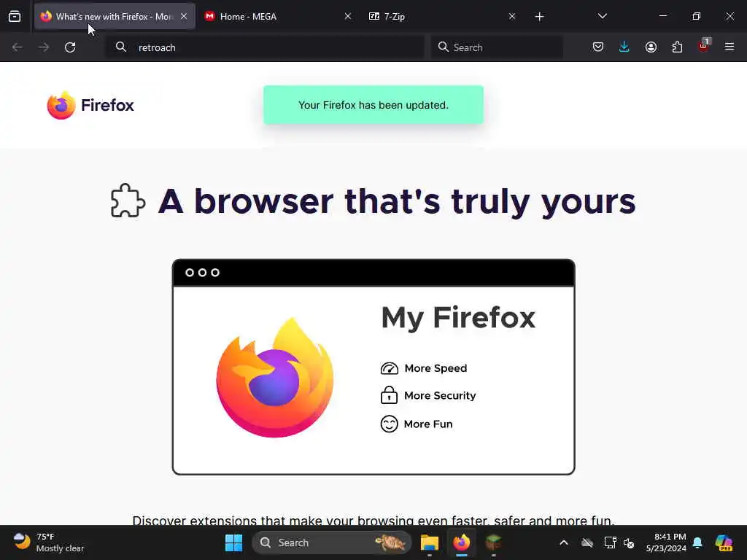
Task: Click the Windows taskbar Search box
Action: (x=332, y=542)
